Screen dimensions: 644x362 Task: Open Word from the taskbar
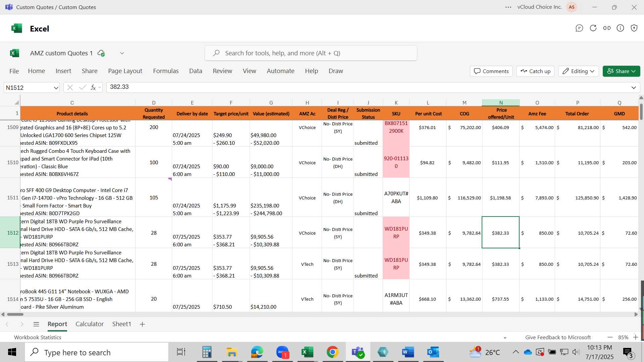[x=408, y=352]
